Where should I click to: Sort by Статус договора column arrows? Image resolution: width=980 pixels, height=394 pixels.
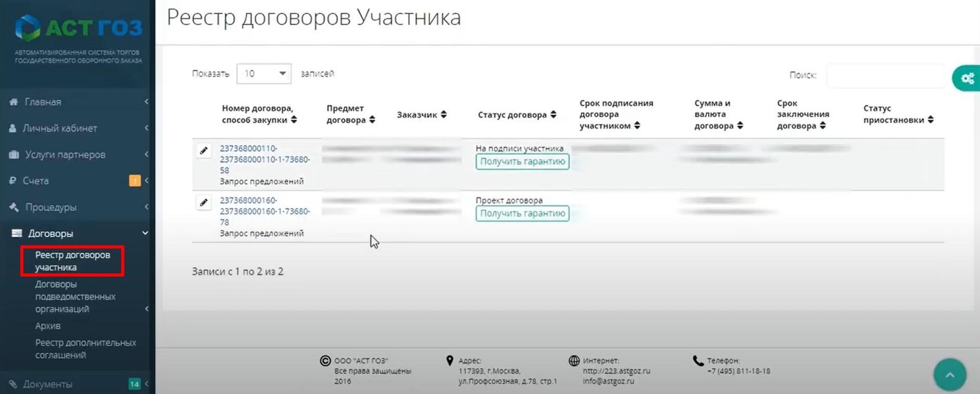pos(553,115)
